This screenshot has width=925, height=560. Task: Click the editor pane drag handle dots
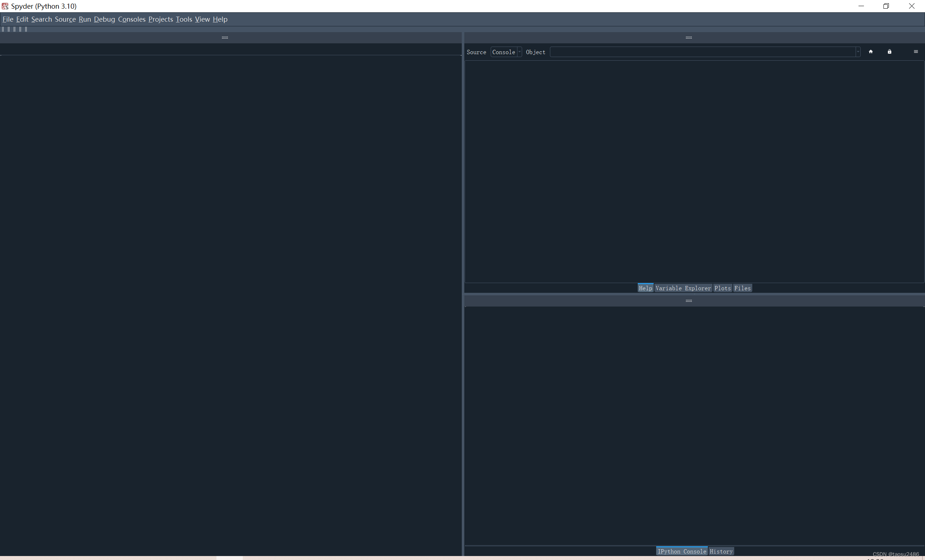tap(225, 38)
